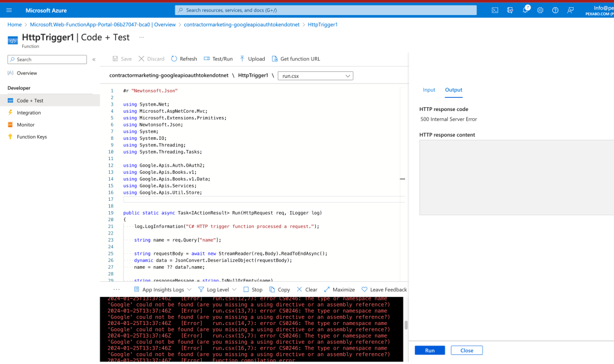This screenshot has width=614, height=364.
Task: Stop the log stream
Action: tap(253, 290)
